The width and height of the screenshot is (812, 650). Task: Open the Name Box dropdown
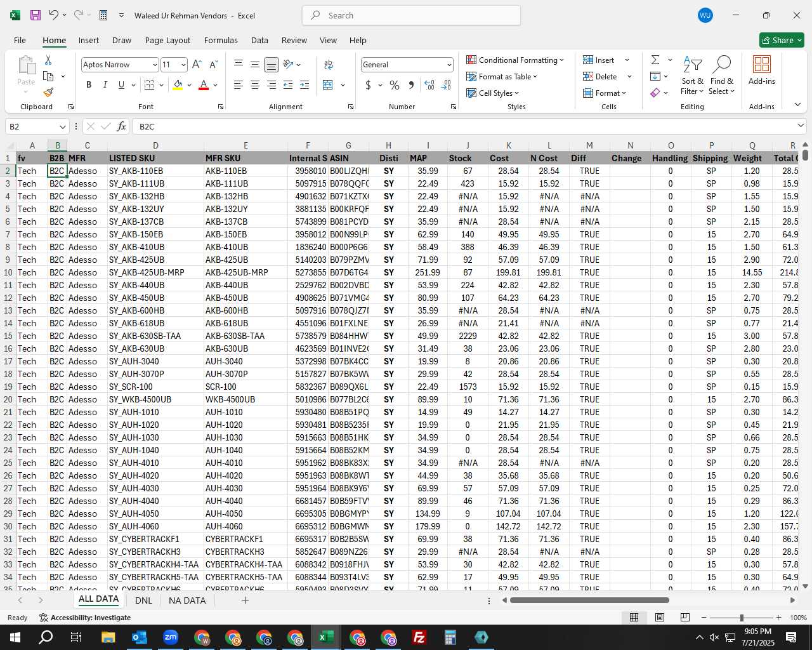(62, 126)
